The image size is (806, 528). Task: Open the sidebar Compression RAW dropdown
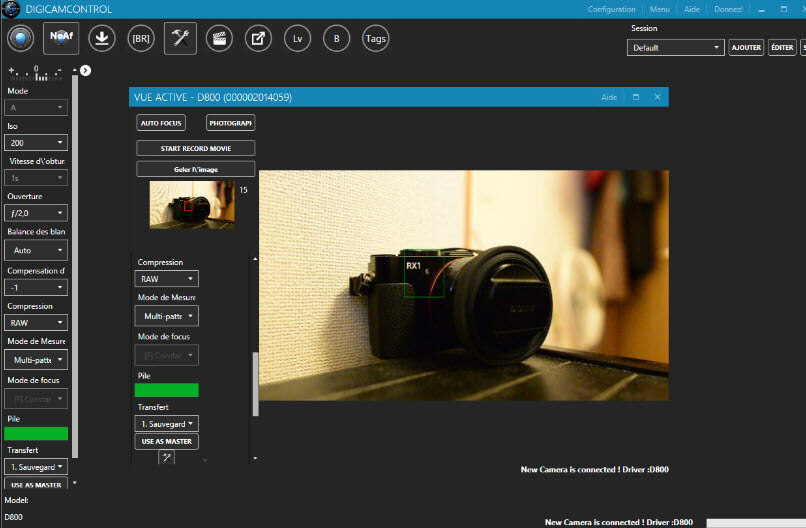pos(35,323)
